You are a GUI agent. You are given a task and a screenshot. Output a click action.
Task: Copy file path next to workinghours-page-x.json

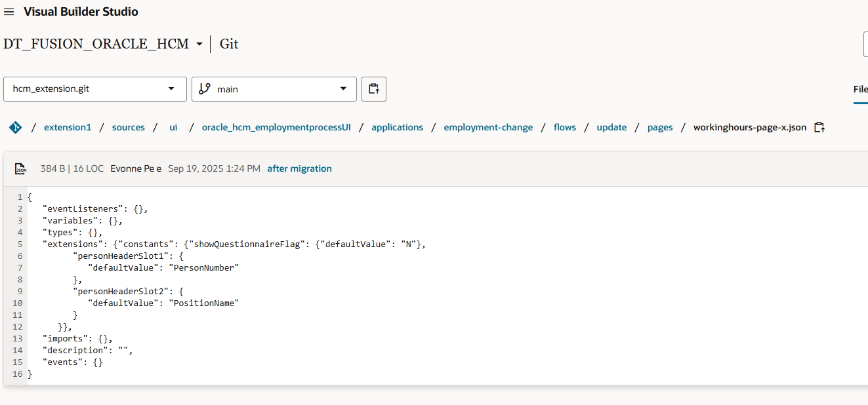coord(819,127)
